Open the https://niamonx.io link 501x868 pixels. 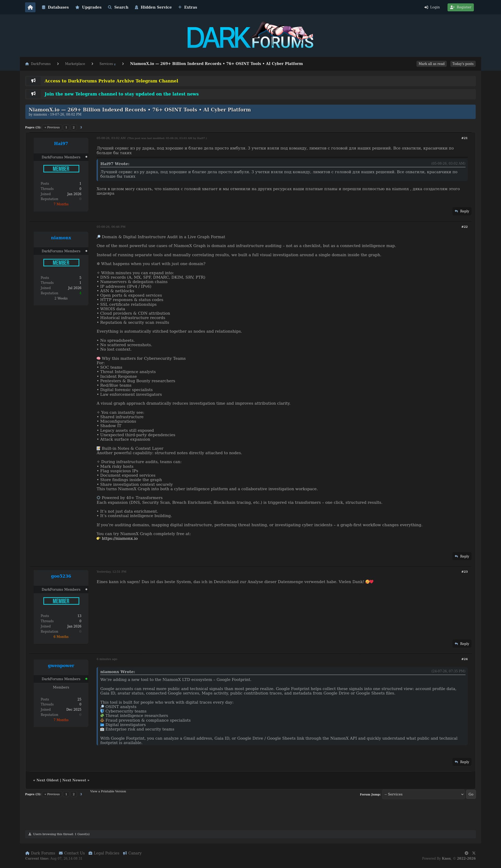coord(120,539)
